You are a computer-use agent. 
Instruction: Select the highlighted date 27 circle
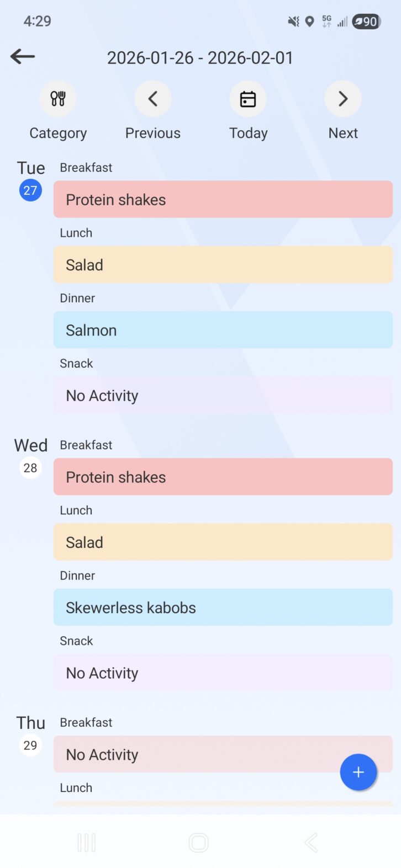pyautogui.click(x=30, y=191)
